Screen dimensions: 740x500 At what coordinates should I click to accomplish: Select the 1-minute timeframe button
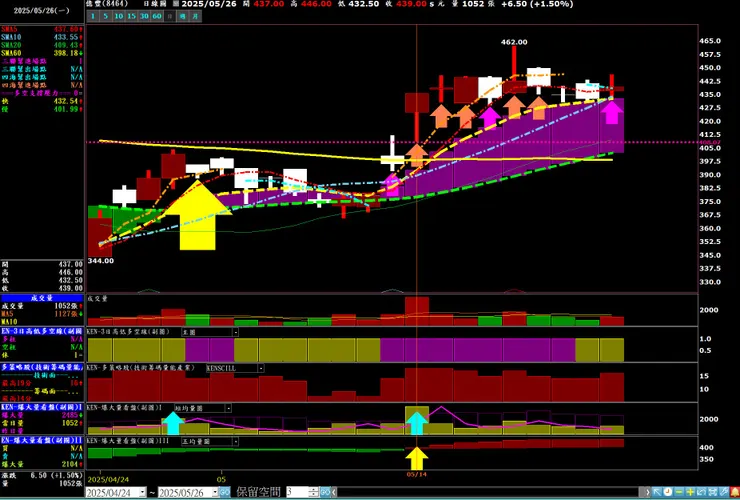(93, 16)
